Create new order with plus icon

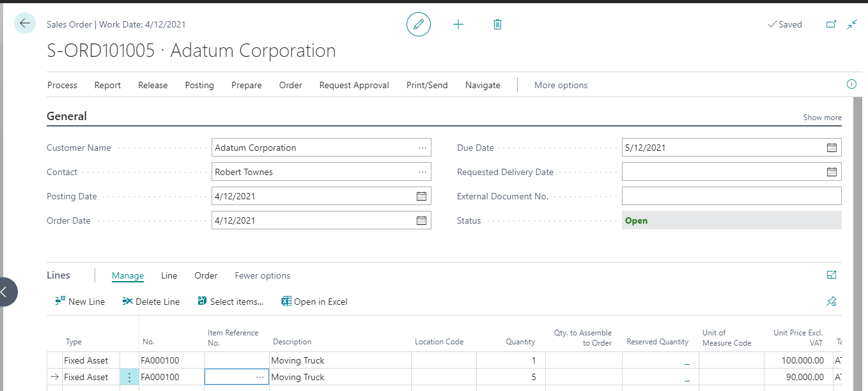[458, 24]
